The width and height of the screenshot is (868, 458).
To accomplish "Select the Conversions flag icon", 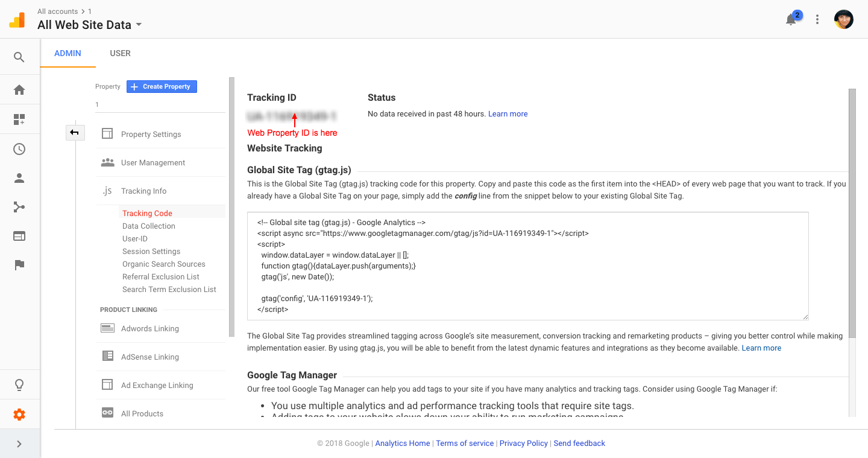I will (20, 264).
